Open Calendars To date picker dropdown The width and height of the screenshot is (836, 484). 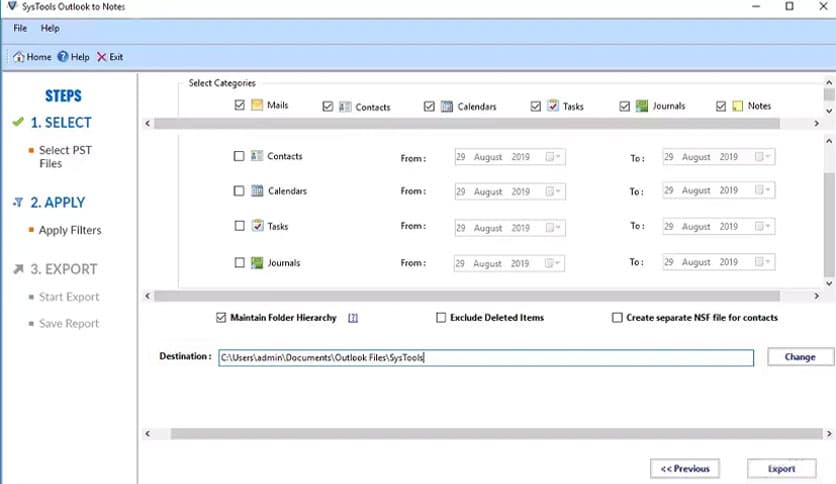[762, 190]
